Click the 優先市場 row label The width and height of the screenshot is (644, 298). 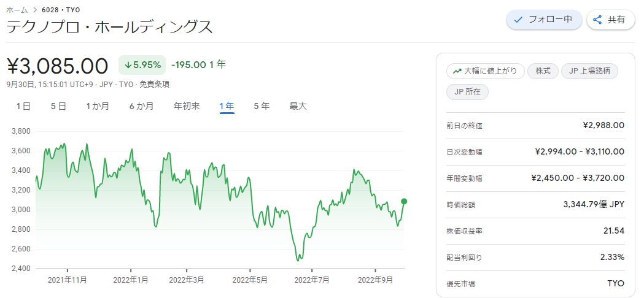pos(460,284)
